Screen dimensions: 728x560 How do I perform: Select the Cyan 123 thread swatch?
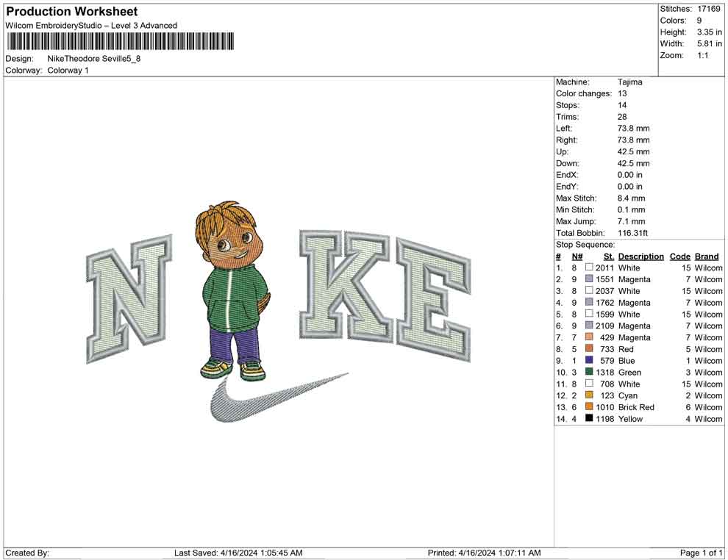[589, 395]
